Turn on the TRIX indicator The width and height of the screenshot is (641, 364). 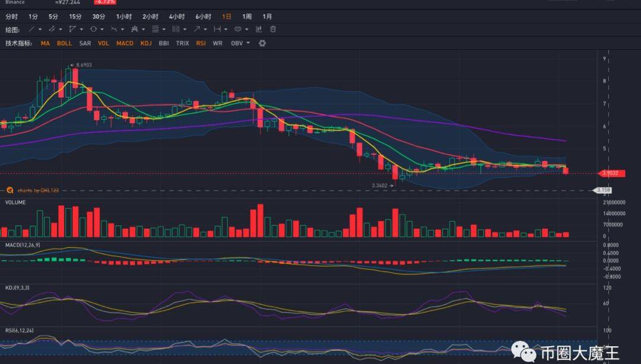point(182,43)
